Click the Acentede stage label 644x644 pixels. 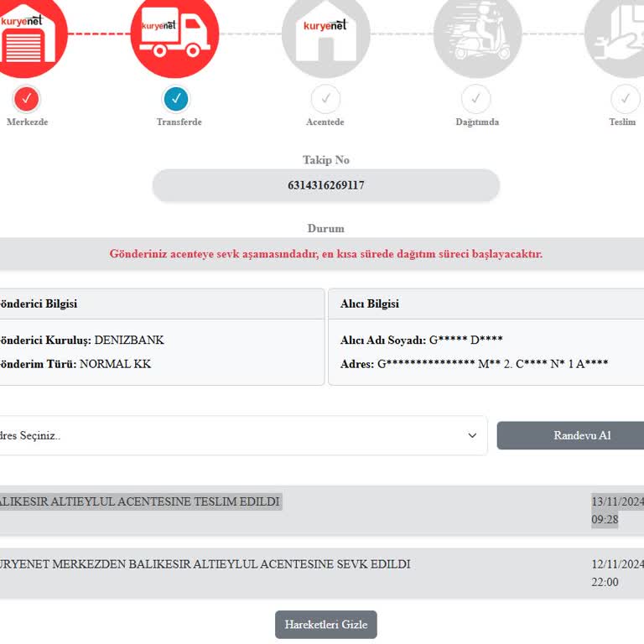point(325,122)
